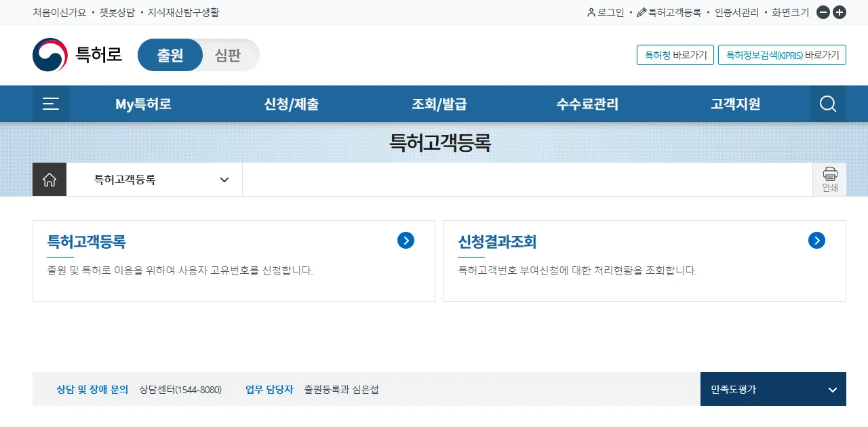The height and width of the screenshot is (427, 868).
Task: Click the 특허로 logo
Action: click(77, 55)
